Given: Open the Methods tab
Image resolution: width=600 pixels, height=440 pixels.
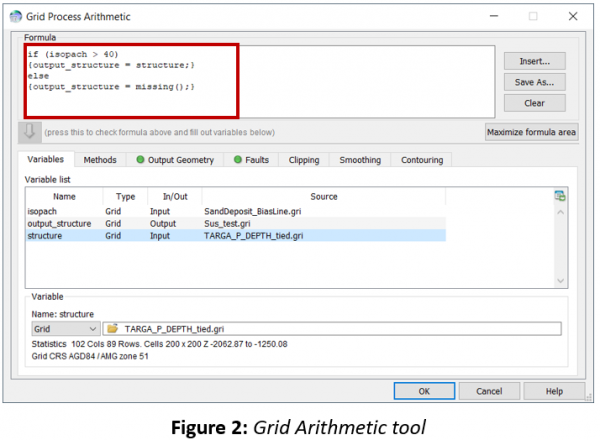Looking at the screenshot, I should tap(100, 160).
